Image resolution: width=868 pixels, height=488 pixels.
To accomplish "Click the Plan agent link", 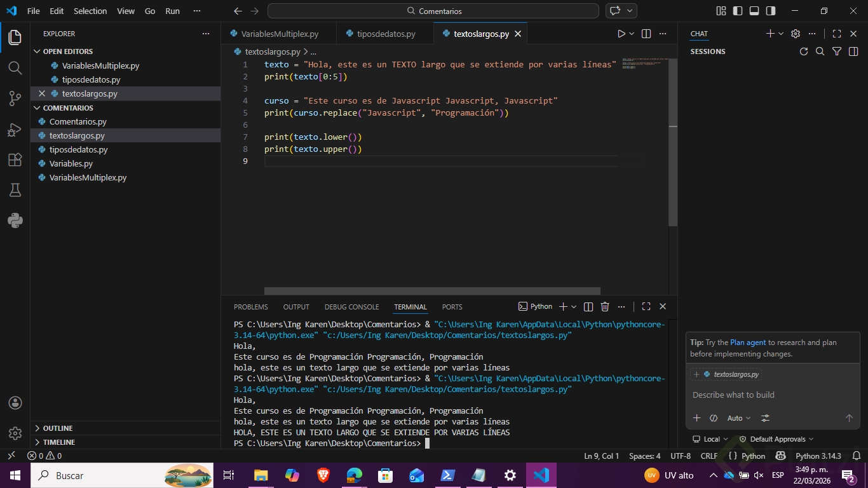I will (x=748, y=342).
